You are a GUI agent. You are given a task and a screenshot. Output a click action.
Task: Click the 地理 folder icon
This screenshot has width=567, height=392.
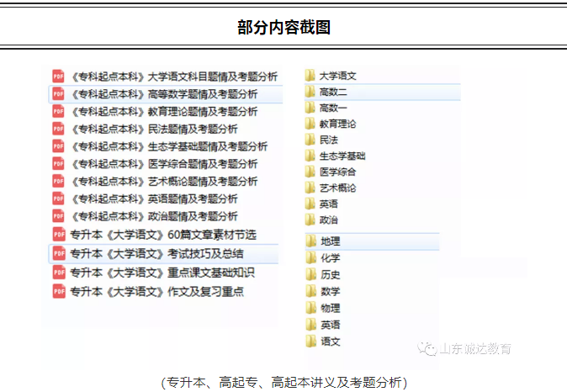point(311,241)
